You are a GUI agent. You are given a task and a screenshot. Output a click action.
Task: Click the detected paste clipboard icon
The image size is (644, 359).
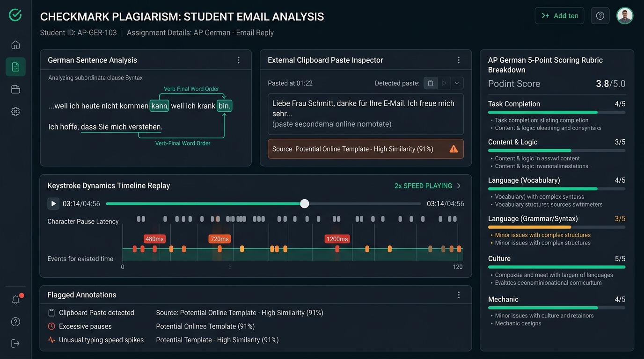(431, 83)
